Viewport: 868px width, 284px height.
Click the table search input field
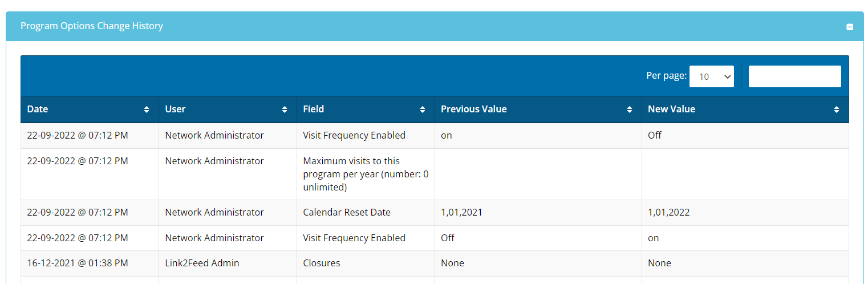point(794,76)
